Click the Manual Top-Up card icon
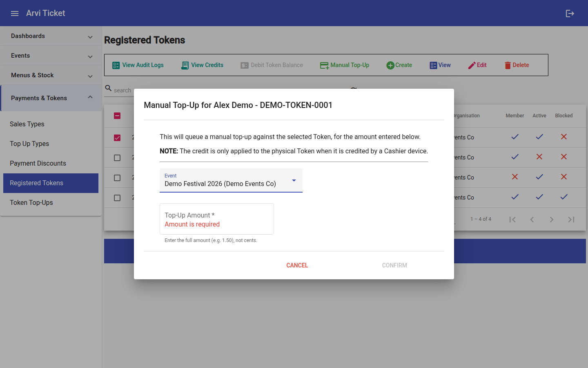588x368 pixels. (324, 65)
